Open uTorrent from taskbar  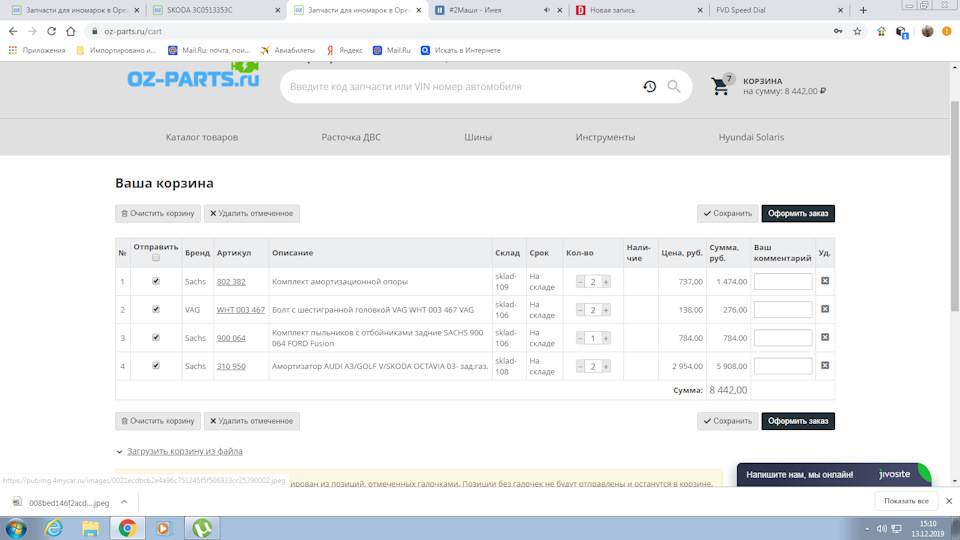click(202, 528)
